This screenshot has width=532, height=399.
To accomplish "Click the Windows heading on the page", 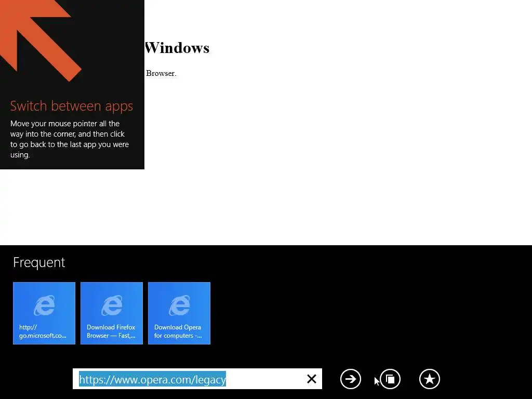I will click(x=177, y=48).
